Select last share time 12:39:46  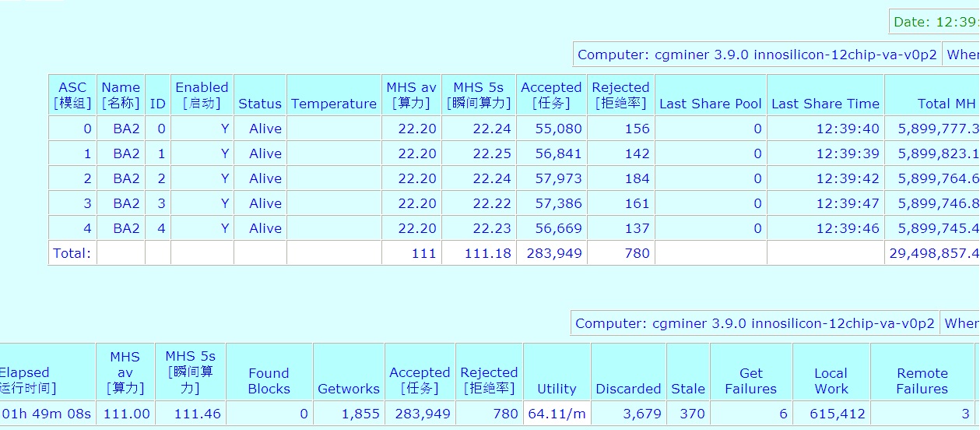[x=848, y=228]
